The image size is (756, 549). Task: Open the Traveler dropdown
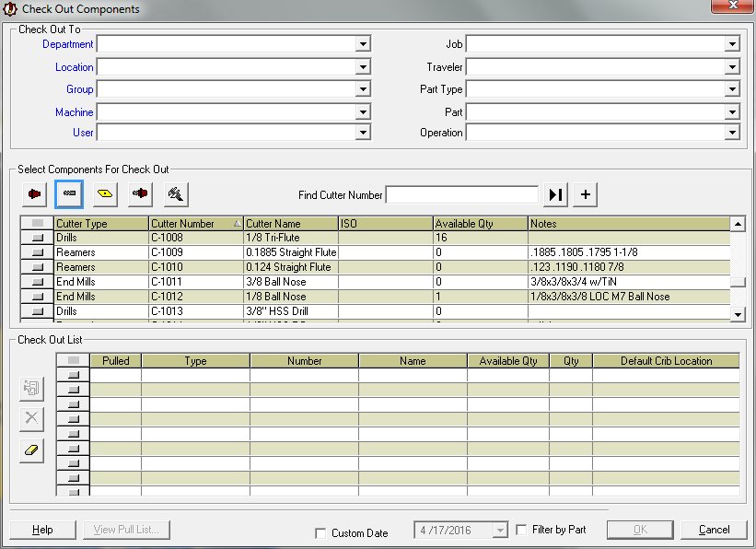732,66
